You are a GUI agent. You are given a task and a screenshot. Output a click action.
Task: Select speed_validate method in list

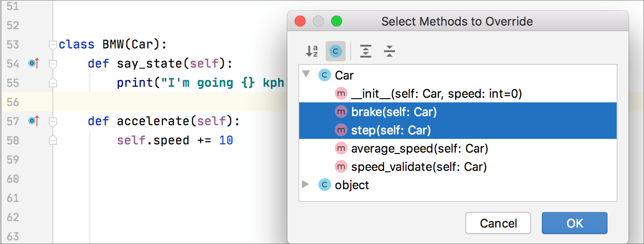click(419, 167)
